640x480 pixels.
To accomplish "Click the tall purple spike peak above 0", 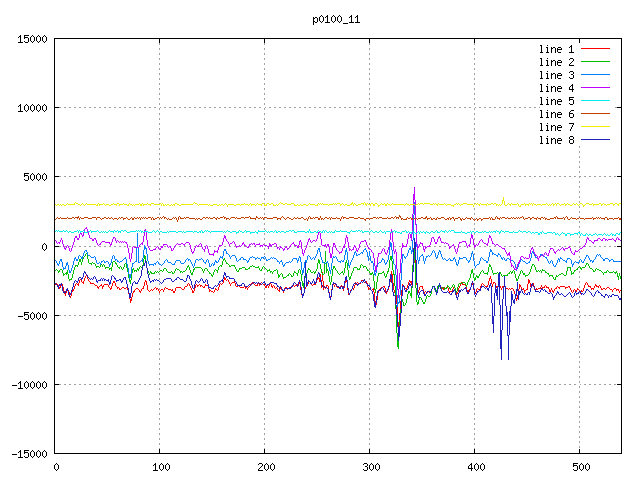I will (x=414, y=188).
